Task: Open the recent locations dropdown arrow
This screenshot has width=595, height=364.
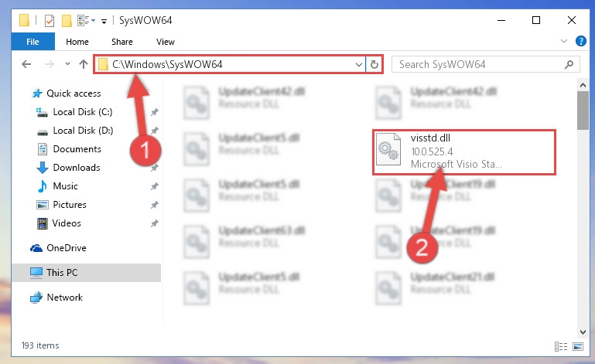Action: 67,63
